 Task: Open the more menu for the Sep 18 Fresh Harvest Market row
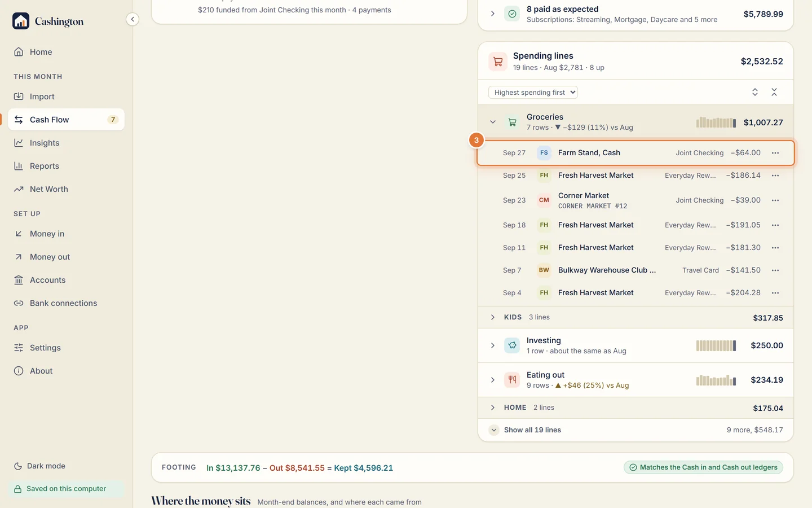(x=775, y=225)
